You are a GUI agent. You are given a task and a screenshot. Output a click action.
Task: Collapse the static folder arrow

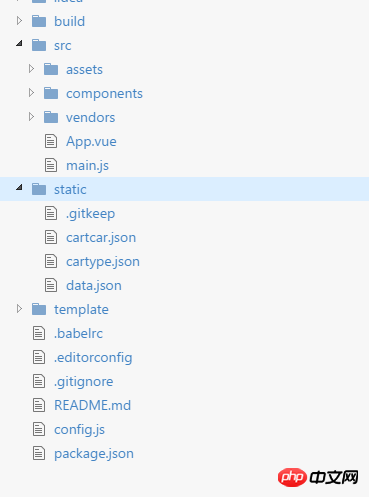pyautogui.click(x=19, y=187)
